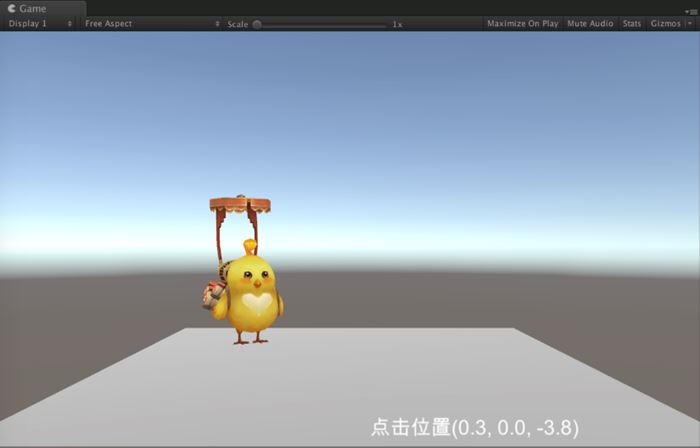Toggle the Stats overlay
The height and width of the screenshot is (448, 700).
pyautogui.click(x=631, y=23)
